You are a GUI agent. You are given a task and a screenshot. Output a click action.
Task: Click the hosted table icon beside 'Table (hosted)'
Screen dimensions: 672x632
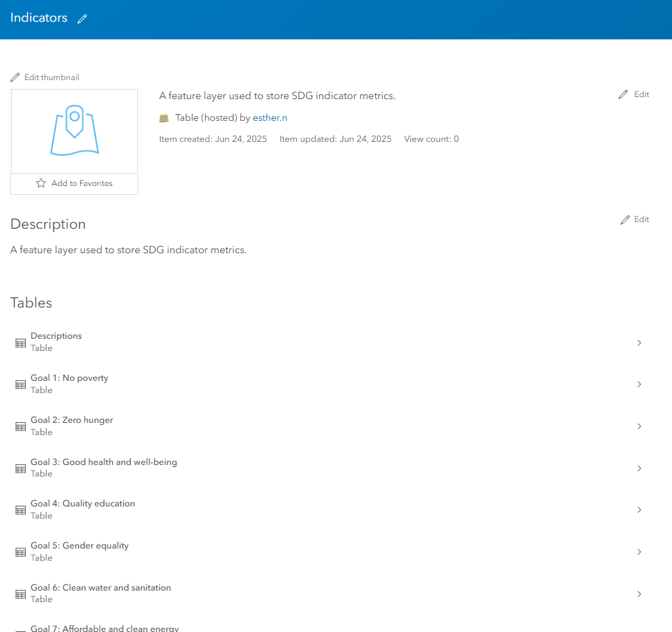point(164,117)
